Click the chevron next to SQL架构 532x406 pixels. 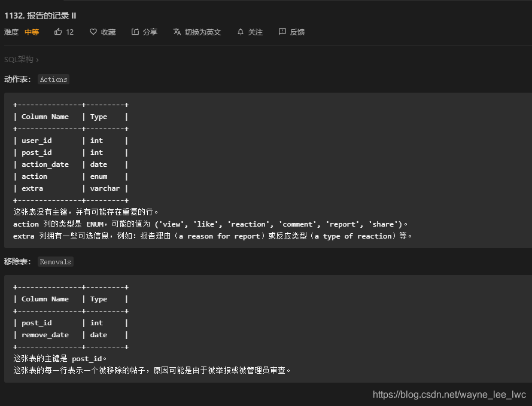(x=37, y=60)
